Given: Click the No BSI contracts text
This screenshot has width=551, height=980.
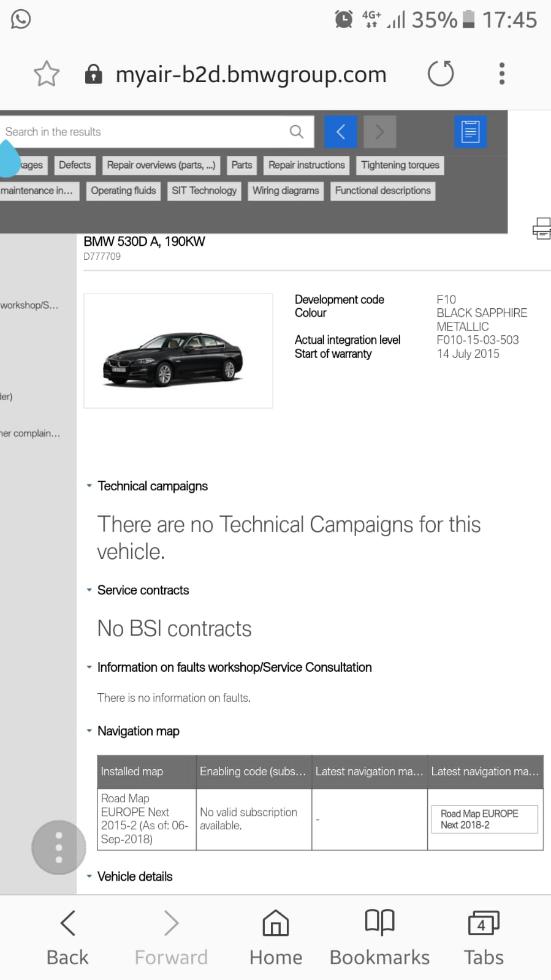Looking at the screenshot, I should [174, 629].
